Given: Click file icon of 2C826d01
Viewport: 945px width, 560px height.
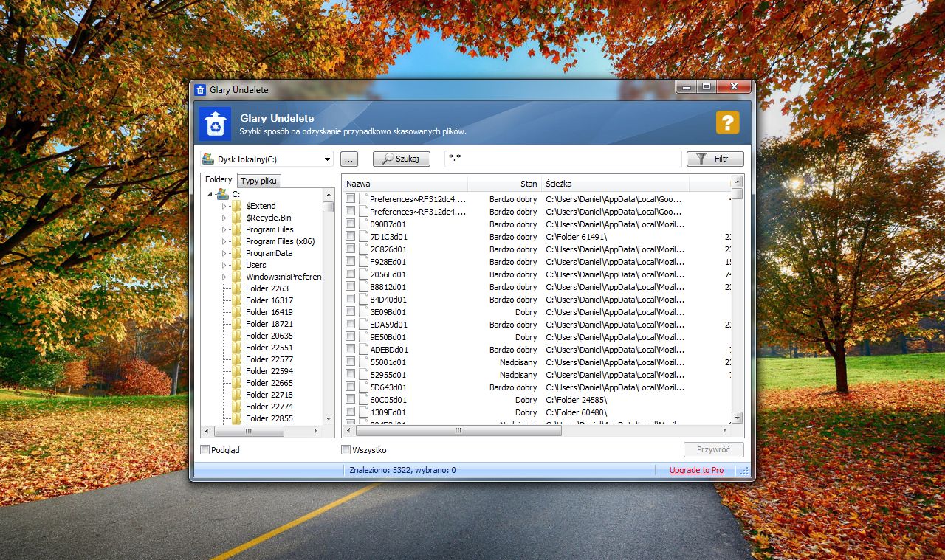Looking at the screenshot, I should (x=362, y=249).
